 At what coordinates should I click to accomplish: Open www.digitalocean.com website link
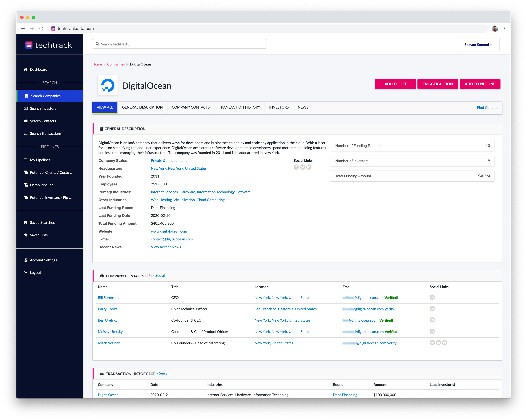pos(169,231)
